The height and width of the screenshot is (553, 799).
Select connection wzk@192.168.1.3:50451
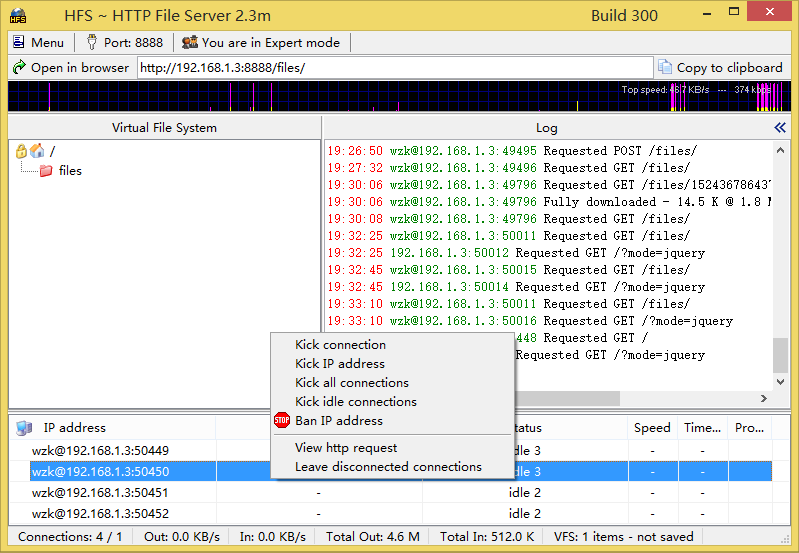point(100,492)
